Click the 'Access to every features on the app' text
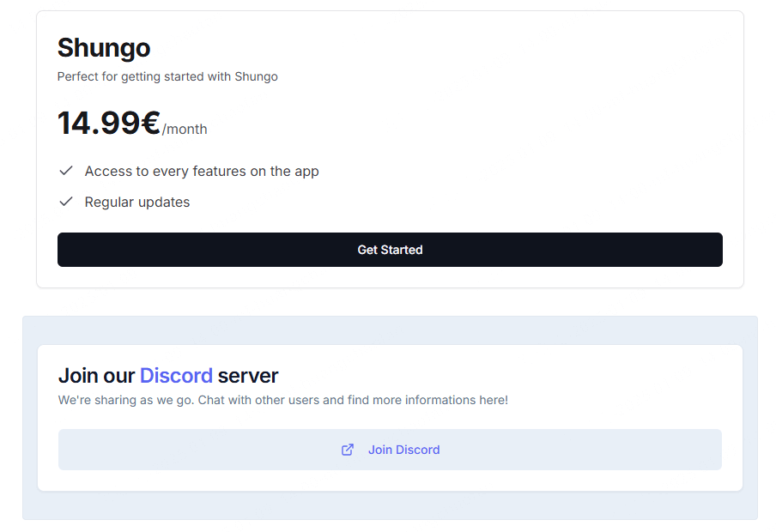The image size is (776, 532). pyautogui.click(x=202, y=171)
